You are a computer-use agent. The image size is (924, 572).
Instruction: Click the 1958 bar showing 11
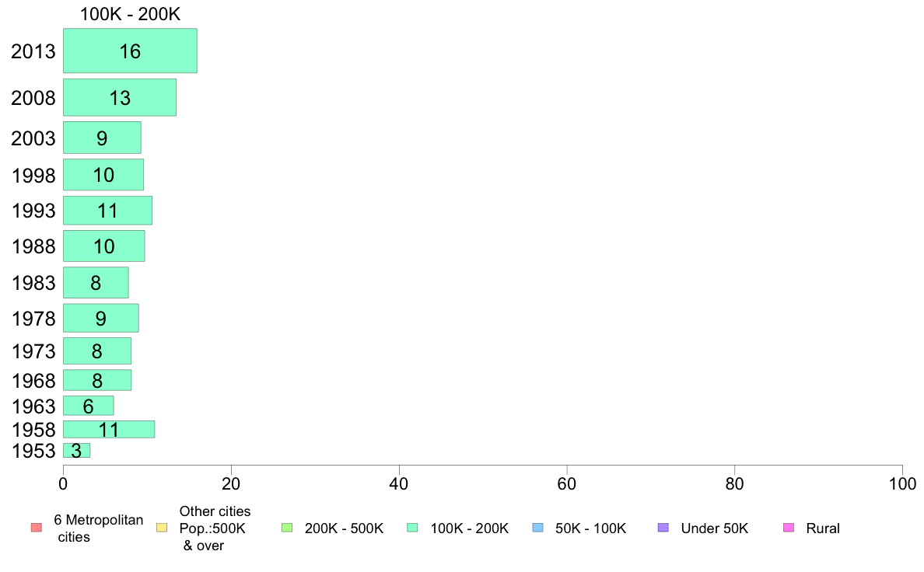click(x=109, y=430)
